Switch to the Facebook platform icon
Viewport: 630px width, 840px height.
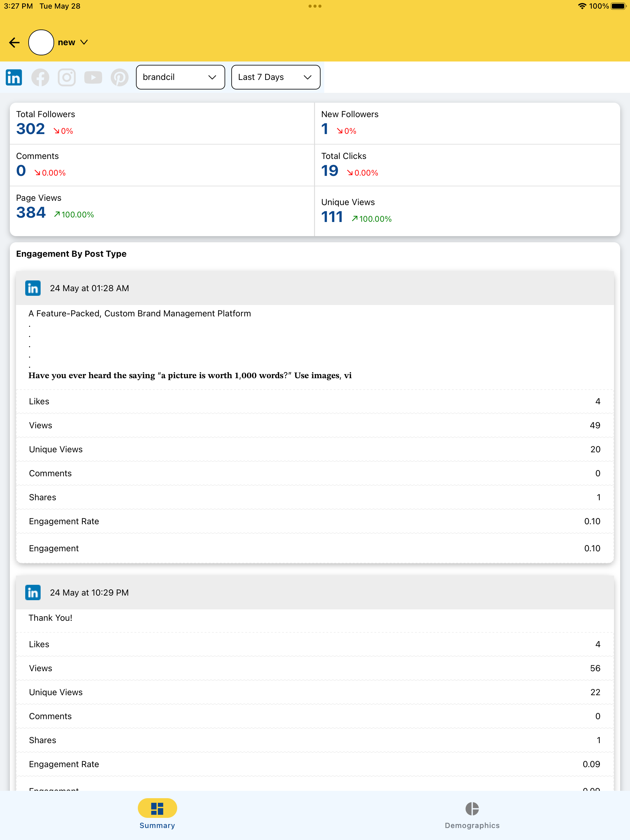pyautogui.click(x=40, y=77)
